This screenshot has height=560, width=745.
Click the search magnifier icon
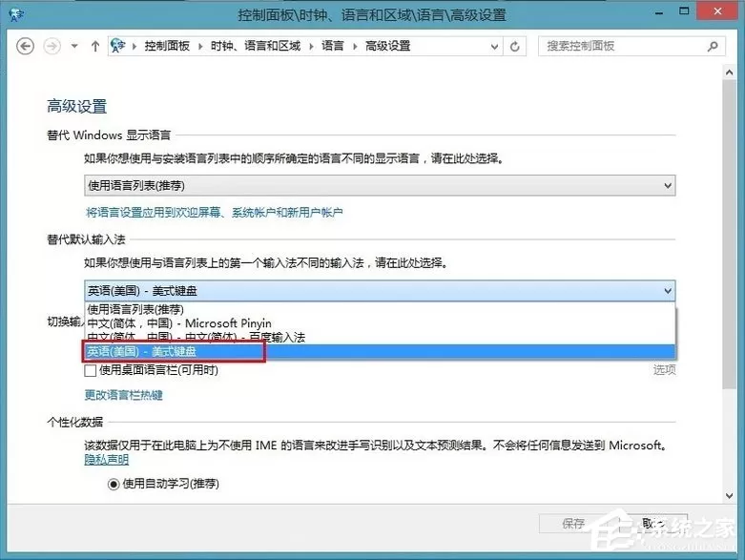pyautogui.click(x=713, y=47)
